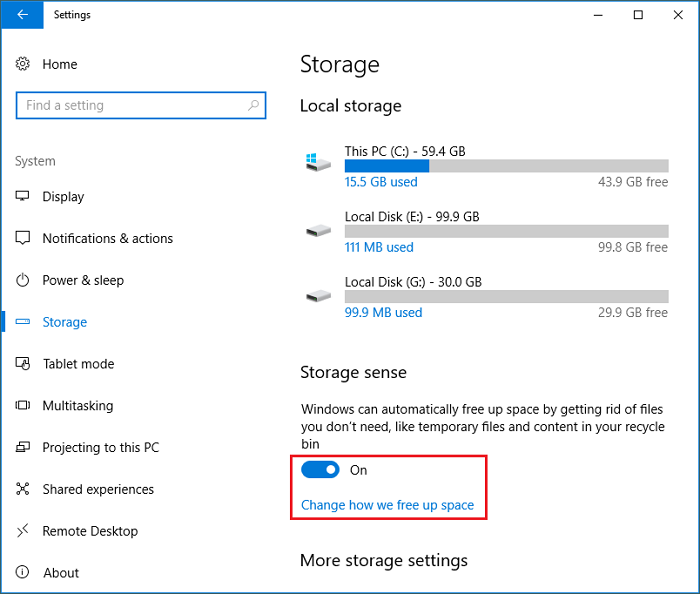Open This PC (C:) storage details

[405, 151]
